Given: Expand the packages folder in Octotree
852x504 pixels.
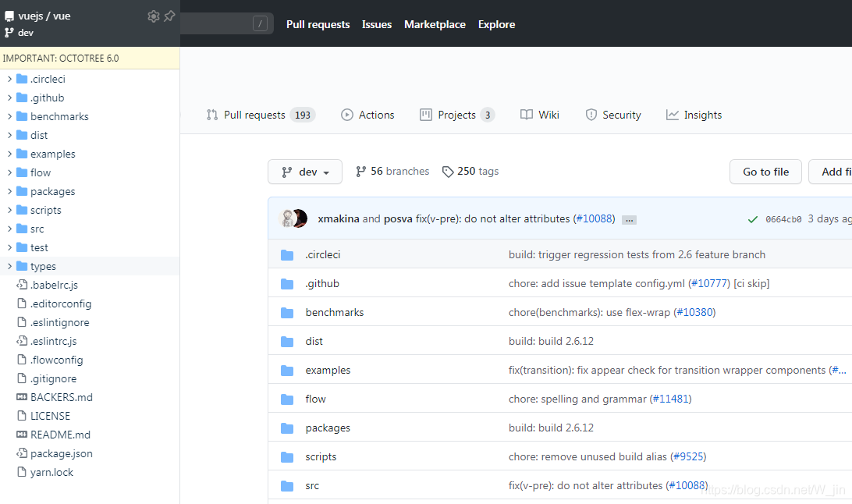Looking at the screenshot, I should coord(9,191).
